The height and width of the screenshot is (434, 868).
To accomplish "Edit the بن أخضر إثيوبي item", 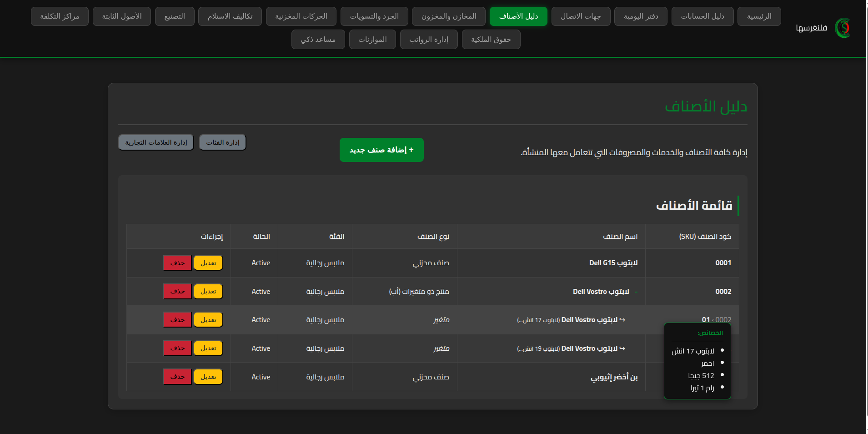I will [208, 377].
